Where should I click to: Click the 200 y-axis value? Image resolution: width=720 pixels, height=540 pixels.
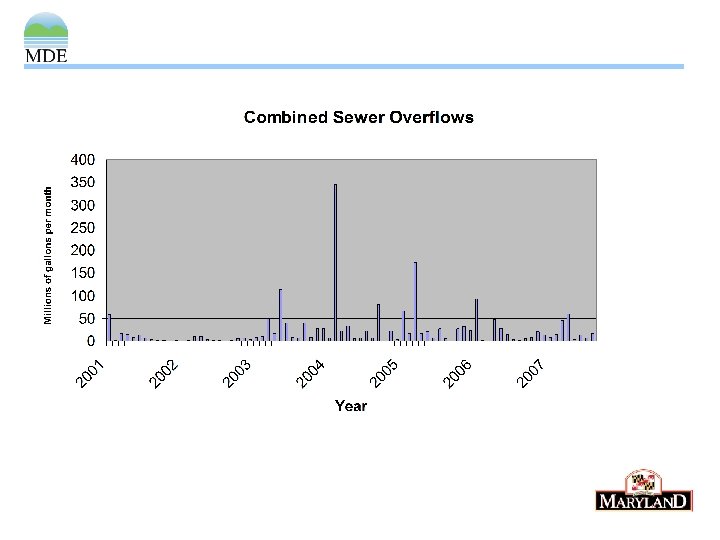pyautogui.click(x=83, y=250)
